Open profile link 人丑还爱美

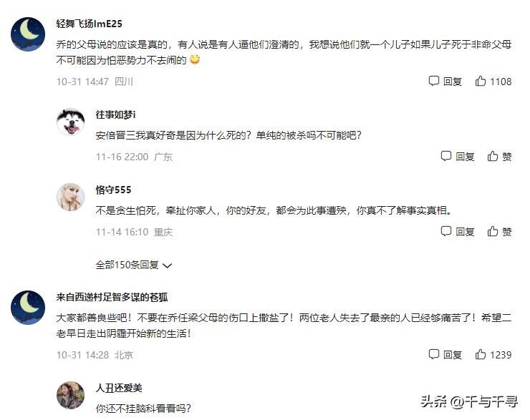click(x=119, y=389)
